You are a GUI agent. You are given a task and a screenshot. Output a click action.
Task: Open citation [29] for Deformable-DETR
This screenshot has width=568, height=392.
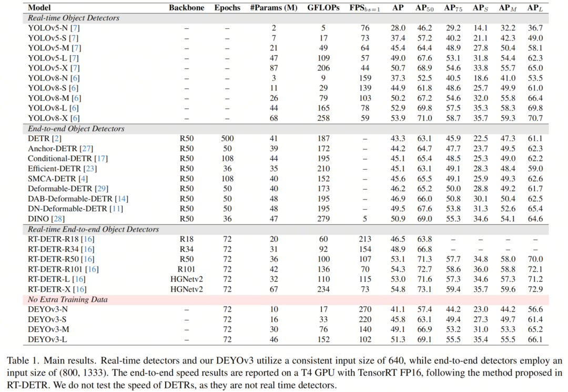[x=102, y=189]
